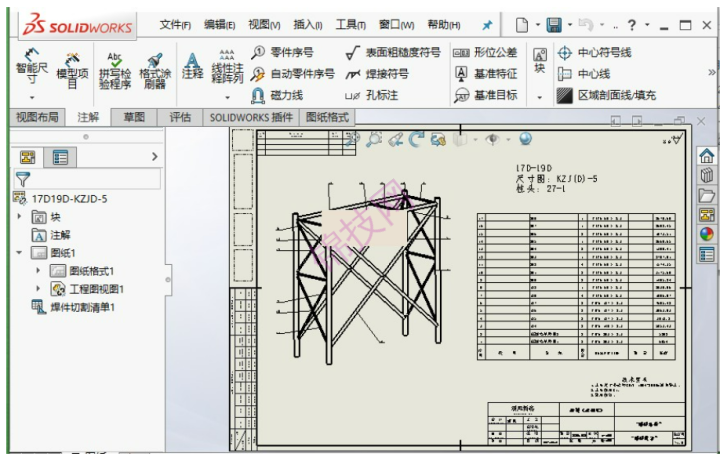Open the 工具(T) menu
The width and height of the screenshot is (720, 457).
coord(350,25)
